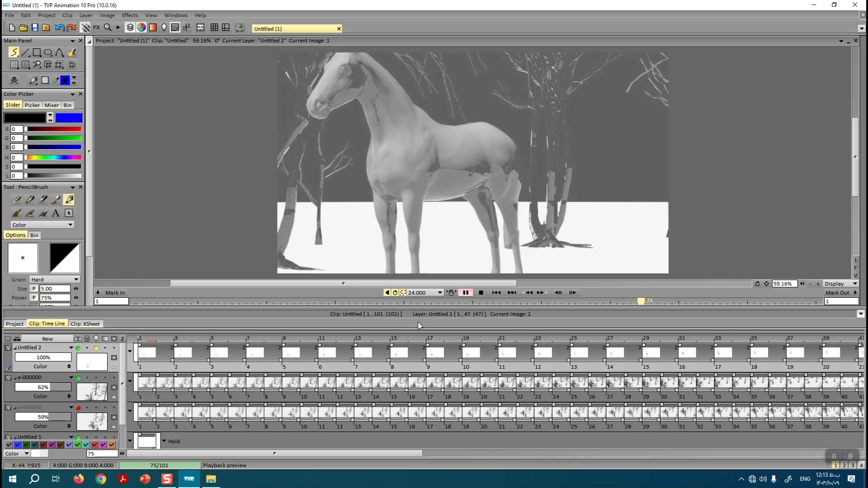Switch to the Mixer tab
868x488 pixels.
[52, 105]
